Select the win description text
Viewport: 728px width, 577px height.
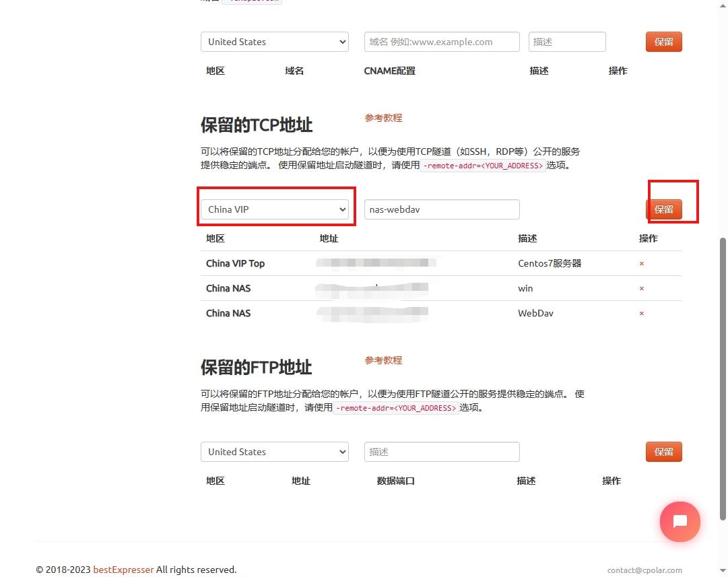525,289
